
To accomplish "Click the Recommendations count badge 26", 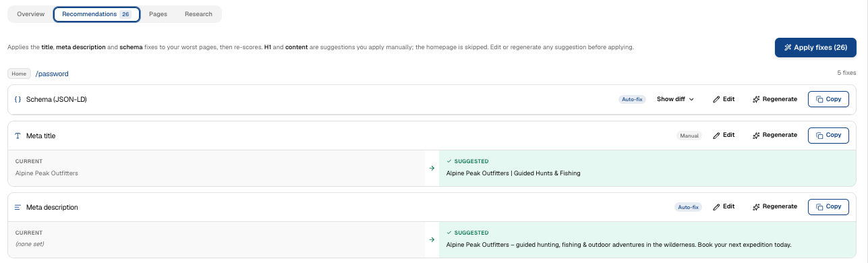I will click(x=125, y=14).
